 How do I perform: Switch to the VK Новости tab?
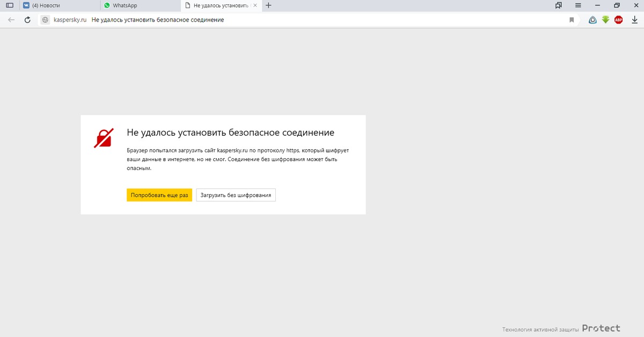[60, 5]
